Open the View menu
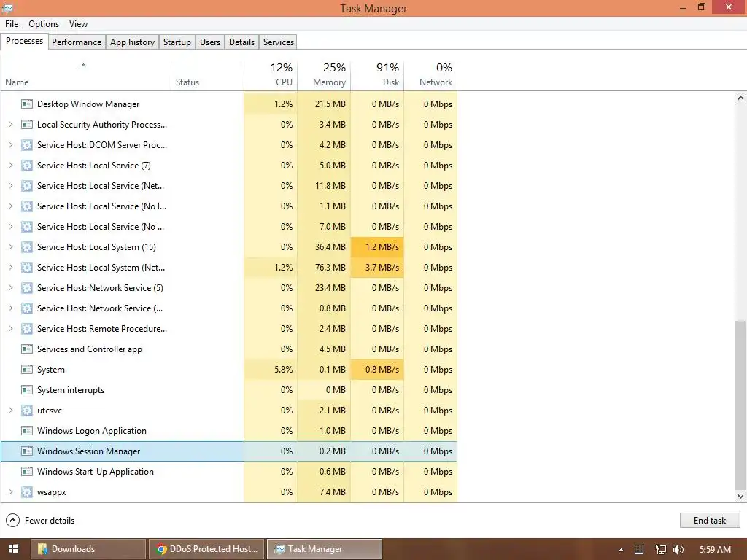 78,24
